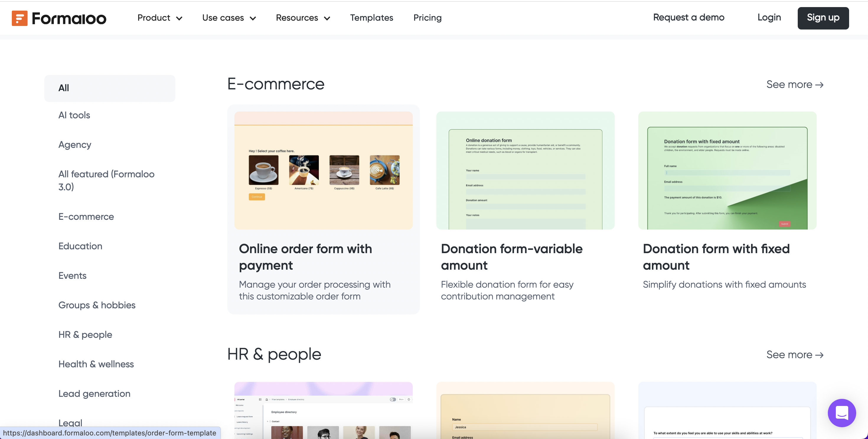Click the HR & people section heading
868x439 pixels.
274,355
